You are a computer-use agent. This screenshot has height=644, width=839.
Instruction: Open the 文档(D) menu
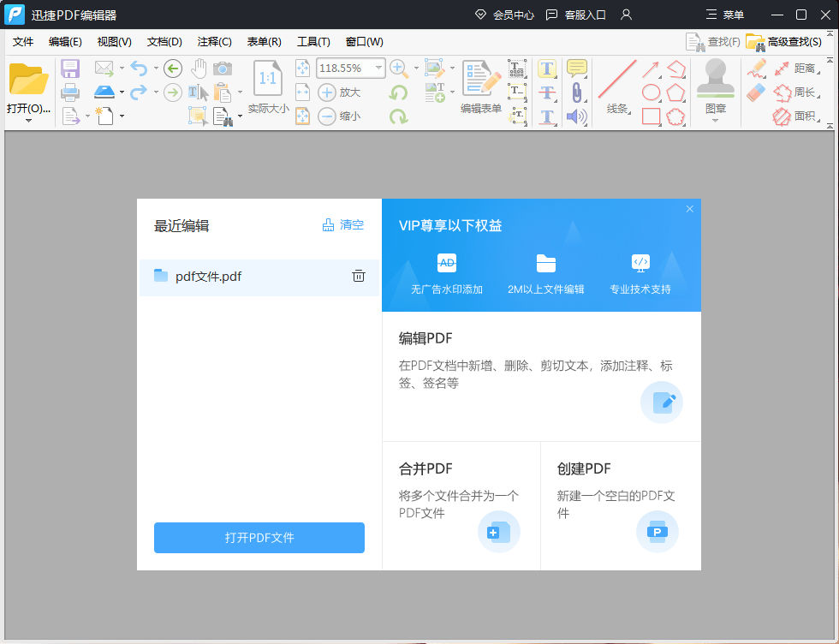click(x=164, y=42)
